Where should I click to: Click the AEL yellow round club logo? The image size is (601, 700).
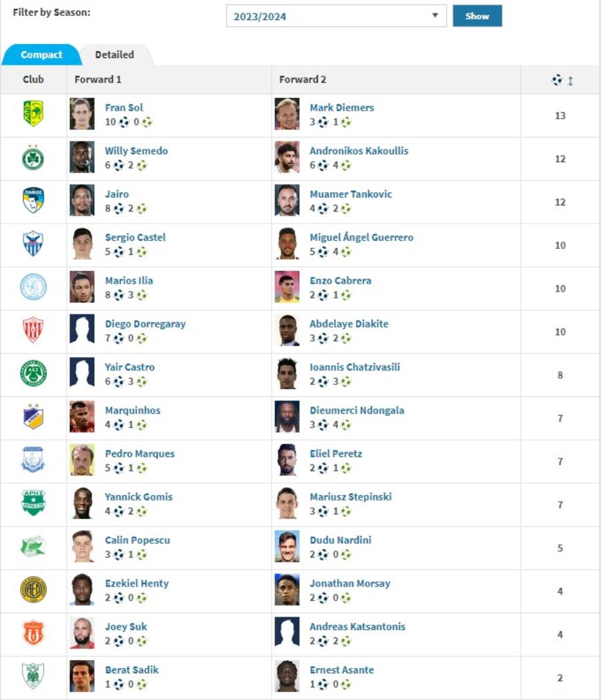33,589
